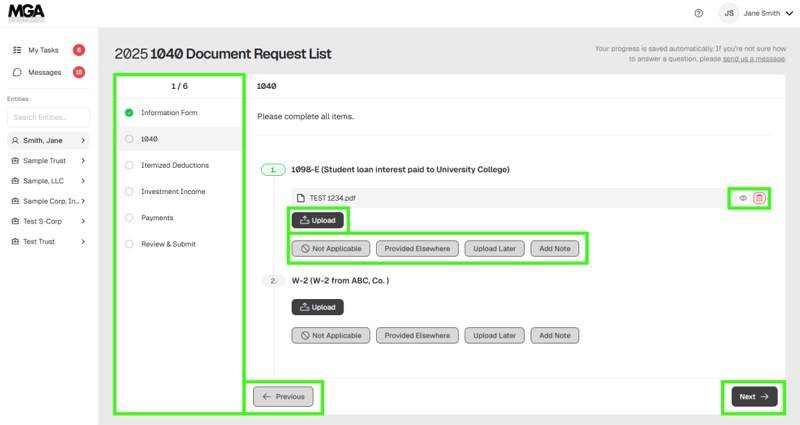Select Itemized Deductions radio circle

point(129,165)
